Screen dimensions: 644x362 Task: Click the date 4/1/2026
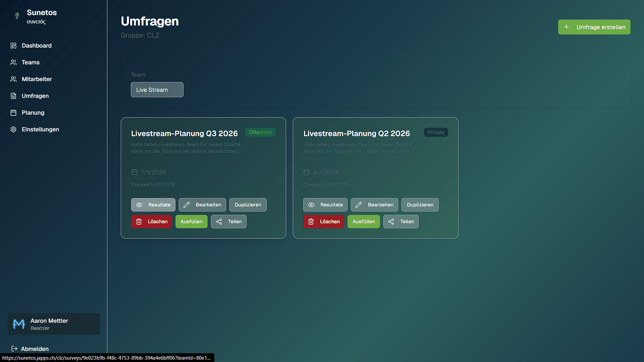326,172
